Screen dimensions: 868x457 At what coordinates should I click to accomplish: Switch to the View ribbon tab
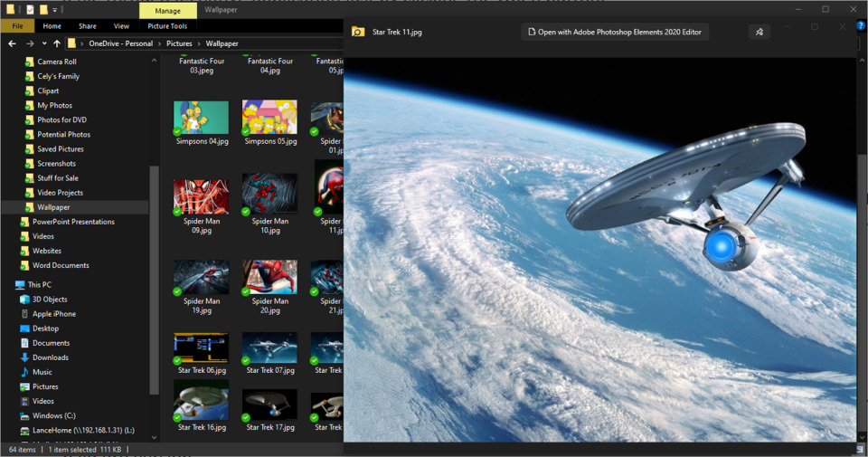click(x=121, y=26)
